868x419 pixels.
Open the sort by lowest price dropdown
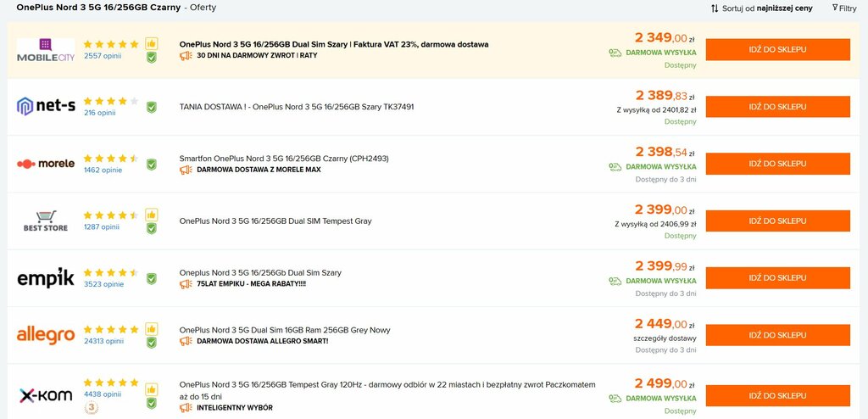(x=762, y=8)
